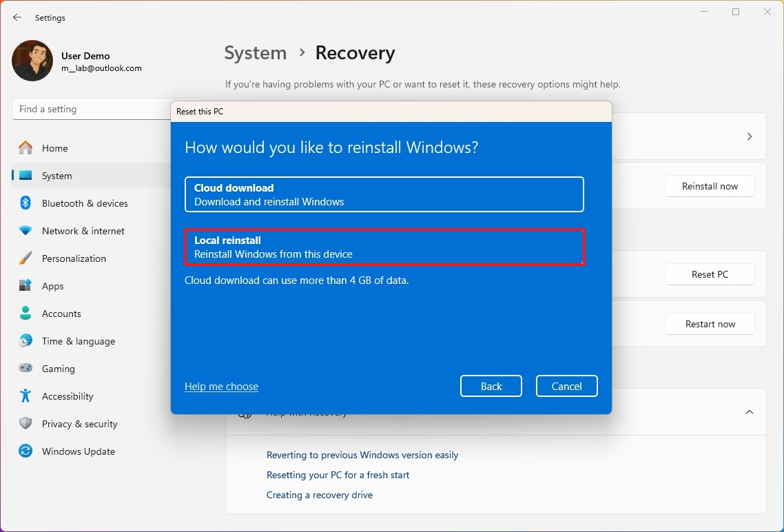Screen dimensions: 784x532
Task: Click the Privacy & security shield icon
Action: tap(25, 423)
